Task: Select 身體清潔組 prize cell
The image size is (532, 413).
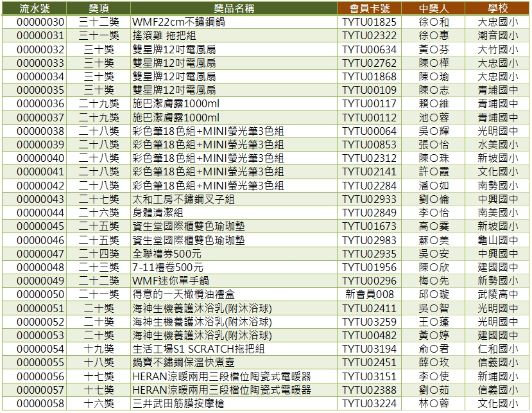Action: (x=158, y=213)
